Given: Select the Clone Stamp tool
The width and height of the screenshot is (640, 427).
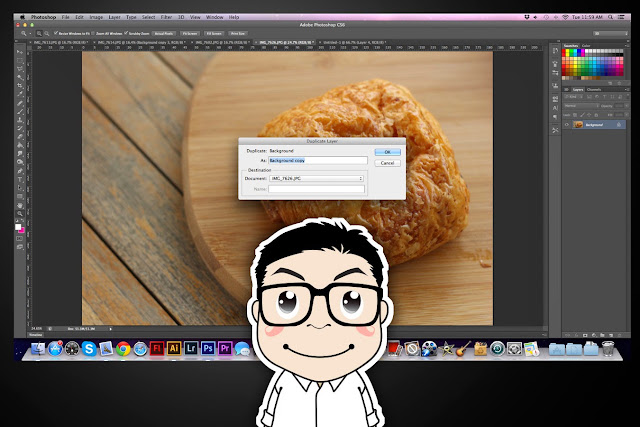Looking at the screenshot, I should coord(20,120).
